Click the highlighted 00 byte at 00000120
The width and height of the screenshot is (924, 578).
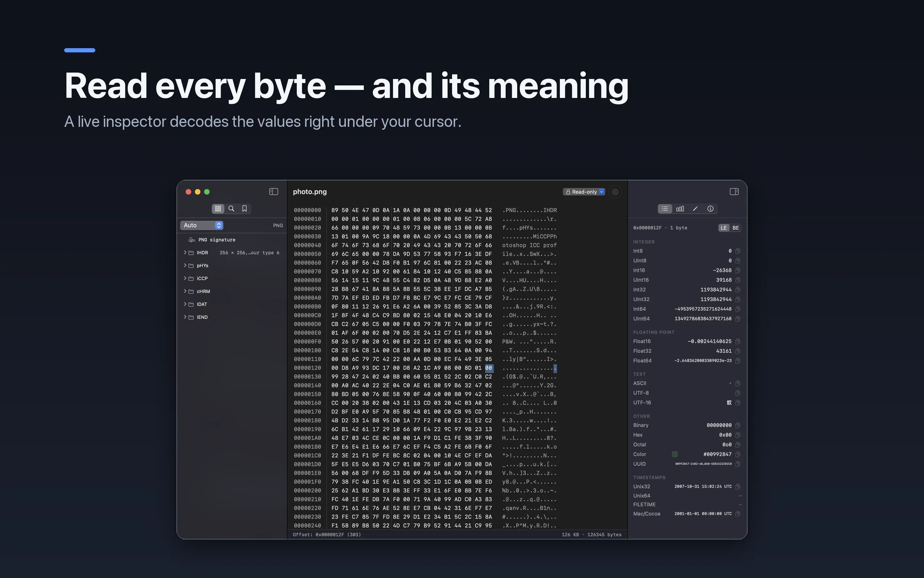click(x=489, y=368)
